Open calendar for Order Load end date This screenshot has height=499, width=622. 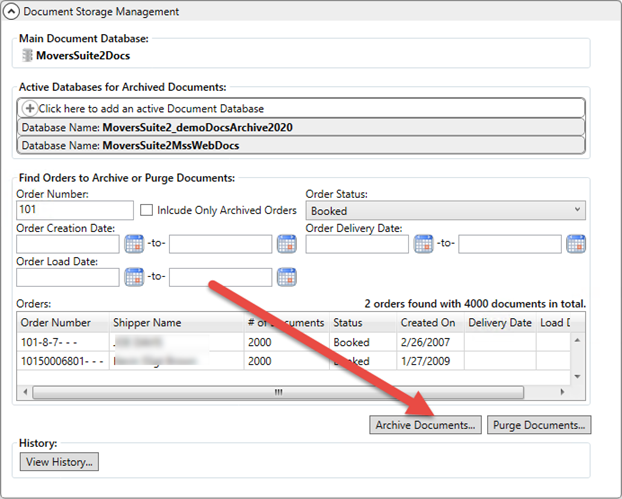click(287, 277)
